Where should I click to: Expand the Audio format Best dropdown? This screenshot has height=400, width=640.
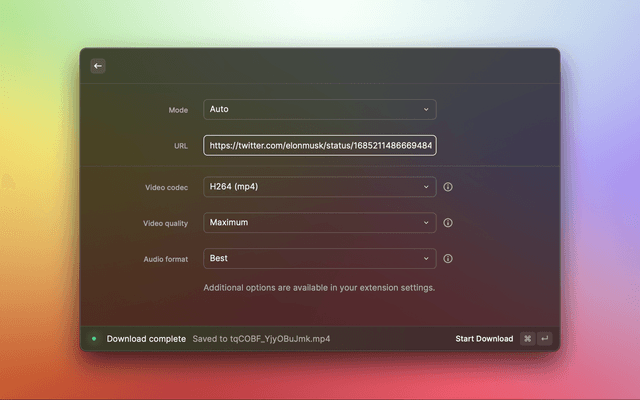(x=319, y=259)
